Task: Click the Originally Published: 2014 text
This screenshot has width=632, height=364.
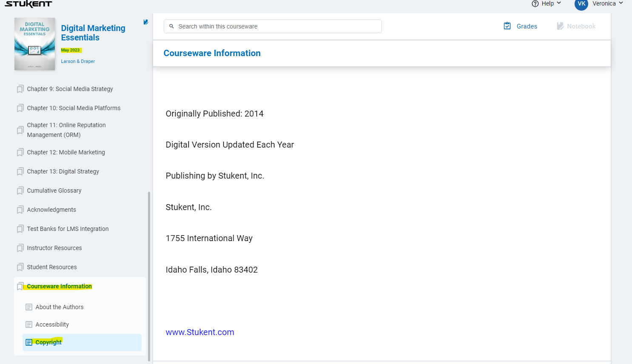Action: tap(214, 114)
